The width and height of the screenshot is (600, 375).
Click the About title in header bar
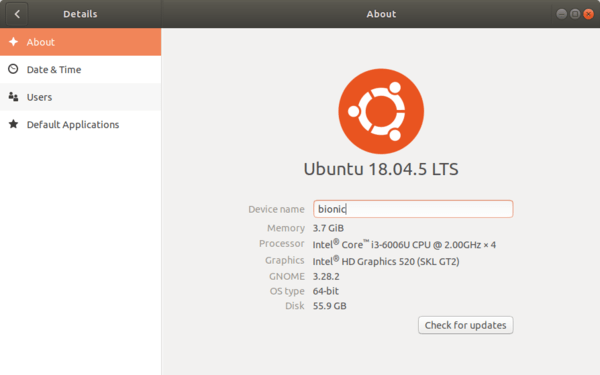[381, 14]
